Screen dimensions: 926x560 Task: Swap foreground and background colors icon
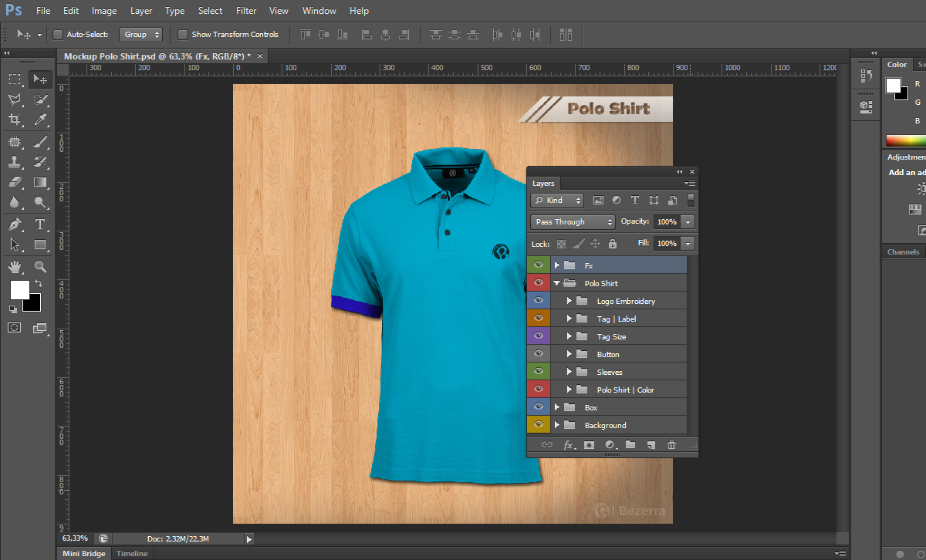tap(38, 284)
